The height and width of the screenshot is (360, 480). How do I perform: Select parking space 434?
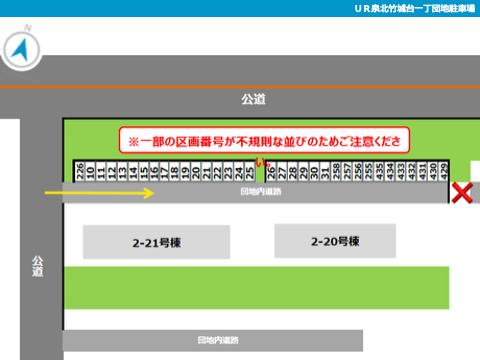(390, 171)
